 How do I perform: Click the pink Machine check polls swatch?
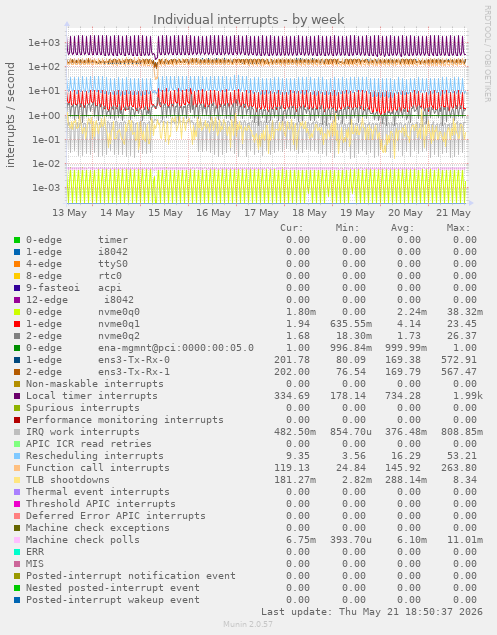[x=17, y=540]
